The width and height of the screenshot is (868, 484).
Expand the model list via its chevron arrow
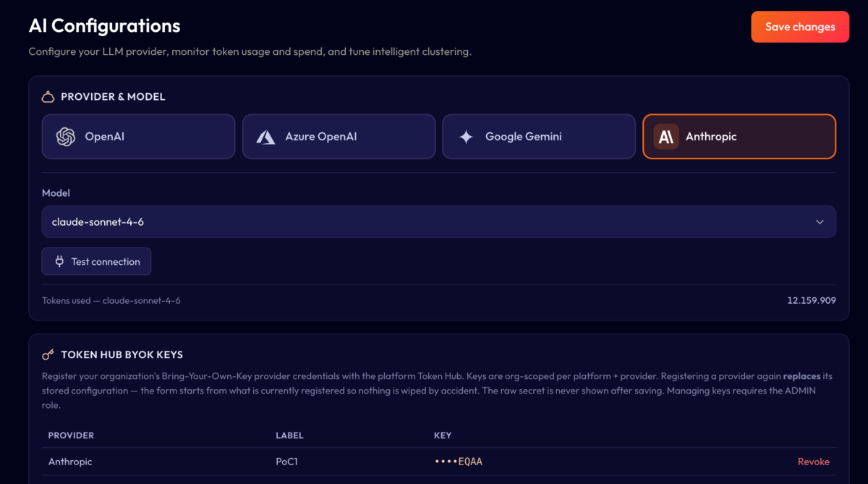[820, 222]
